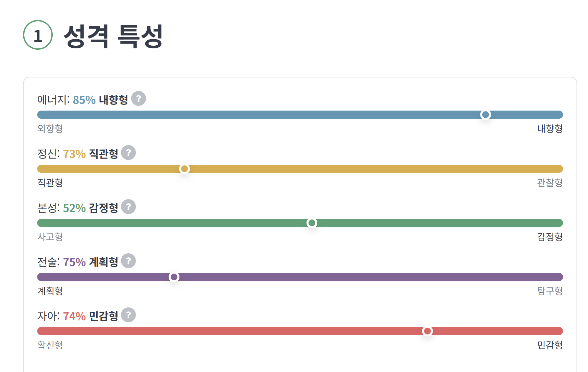Click the help icon next to 본성 감정형

pyautogui.click(x=128, y=207)
